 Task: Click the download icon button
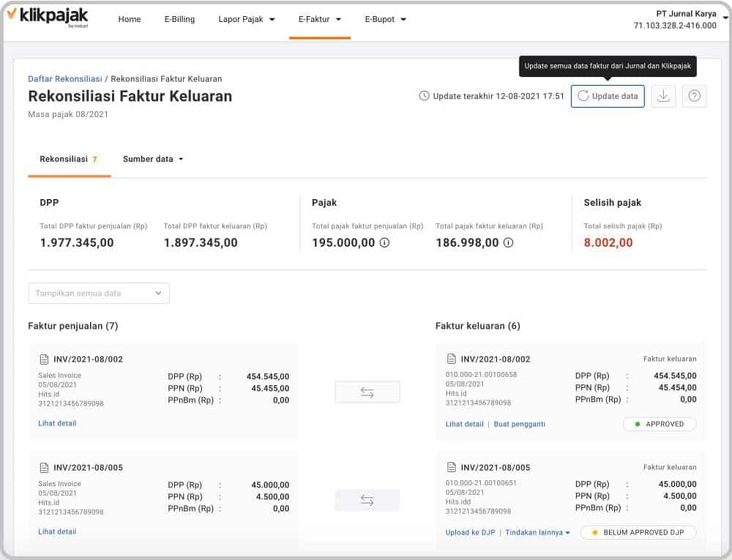[x=663, y=96]
